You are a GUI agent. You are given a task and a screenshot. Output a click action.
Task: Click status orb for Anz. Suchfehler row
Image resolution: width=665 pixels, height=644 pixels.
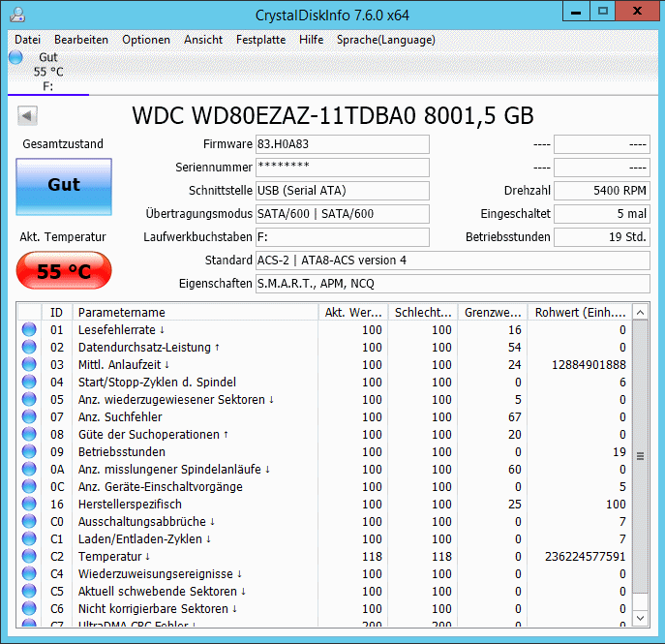[29, 416]
